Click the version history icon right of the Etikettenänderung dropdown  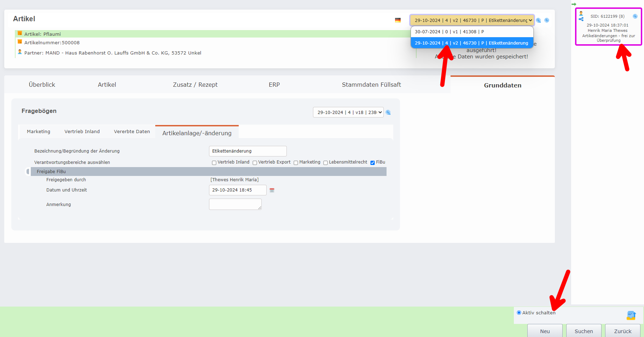coord(539,20)
